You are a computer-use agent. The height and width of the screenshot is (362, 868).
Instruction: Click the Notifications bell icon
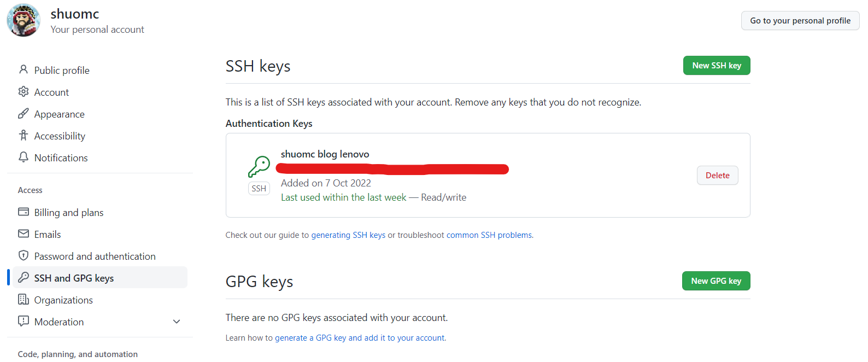[x=23, y=157]
